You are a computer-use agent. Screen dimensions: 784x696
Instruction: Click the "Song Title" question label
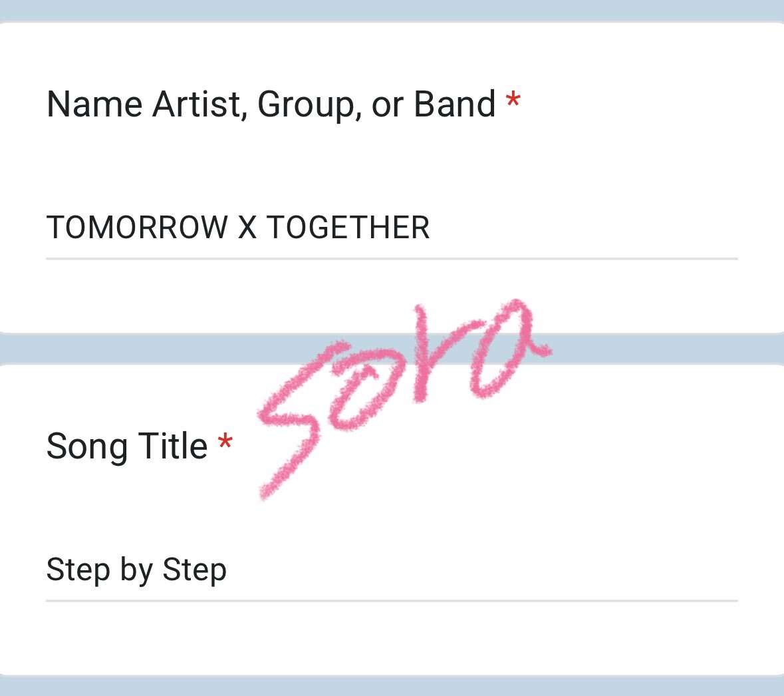coord(126,446)
